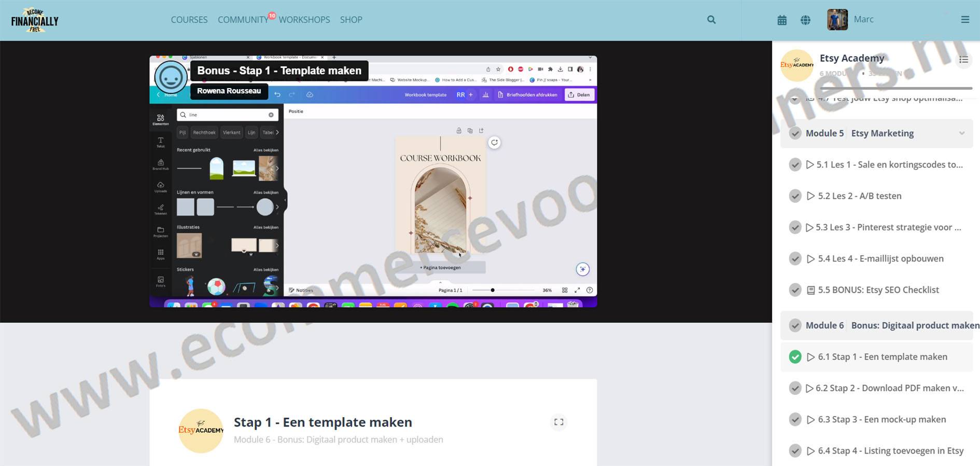980x466 pixels.
Task: Toggle completion check for 6.1 Stap 1
Action: pyautogui.click(x=795, y=357)
